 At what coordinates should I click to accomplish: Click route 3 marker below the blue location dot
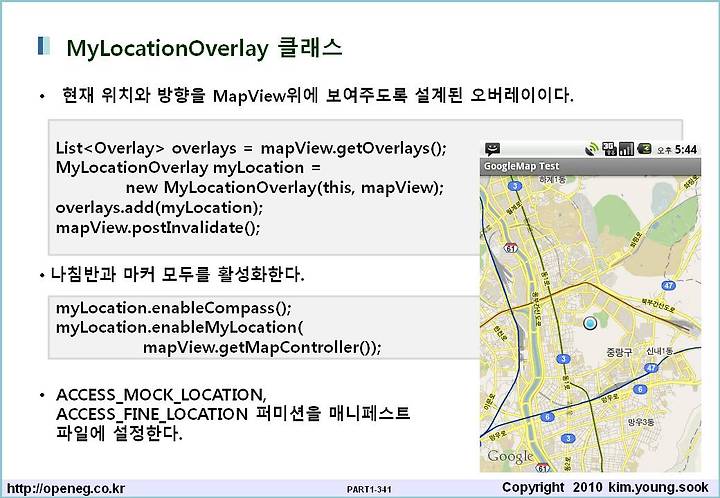click(563, 359)
